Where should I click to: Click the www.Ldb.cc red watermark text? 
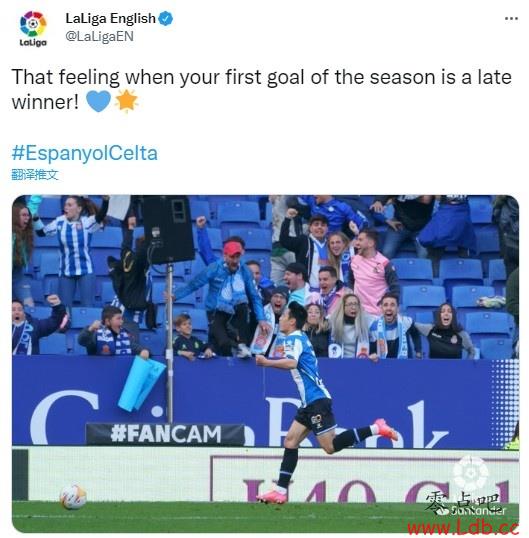click(x=463, y=527)
